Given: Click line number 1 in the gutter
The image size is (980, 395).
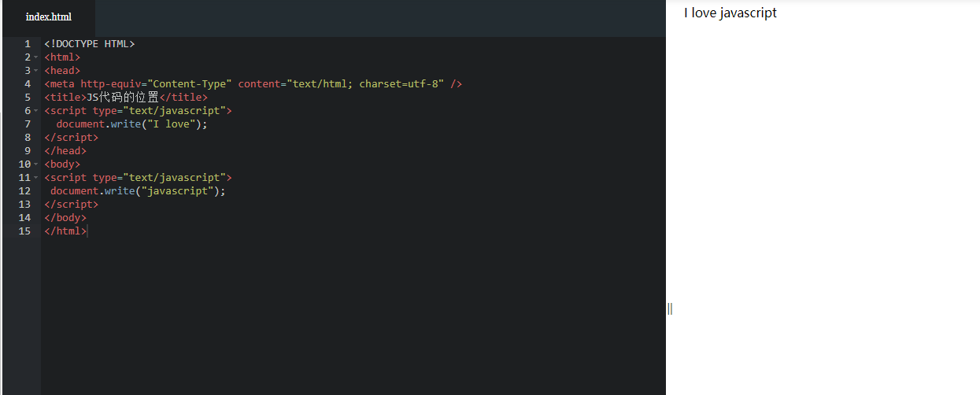Looking at the screenshot, I should coord(28,44).
